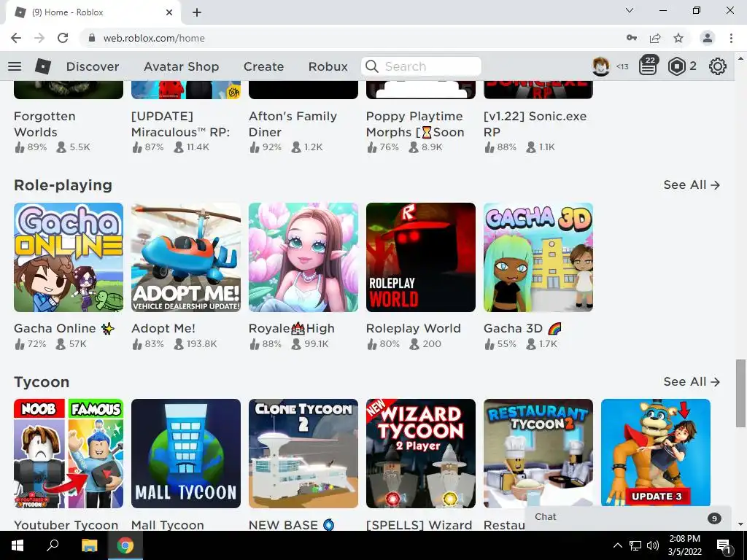Go to Discover page
Viewport: 747px width, 560px height.
93,66
